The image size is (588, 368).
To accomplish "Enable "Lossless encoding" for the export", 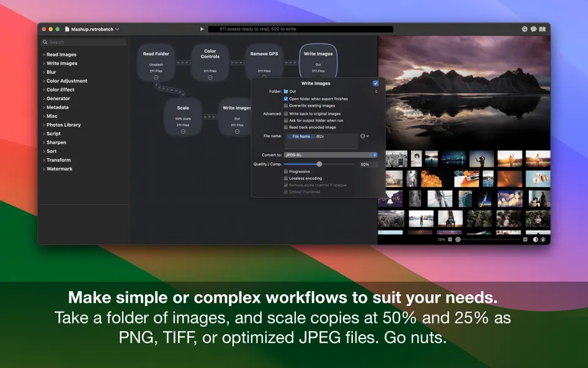I will [285, 178].
